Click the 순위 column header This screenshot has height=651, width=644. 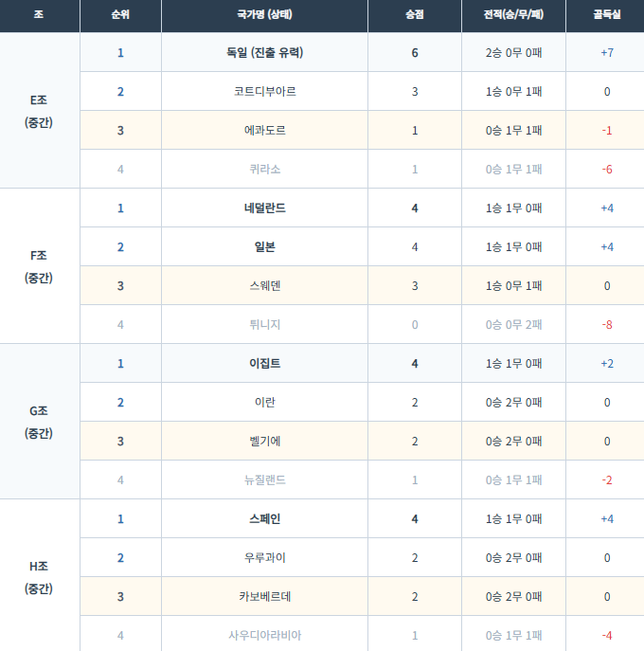coord(120,14)
